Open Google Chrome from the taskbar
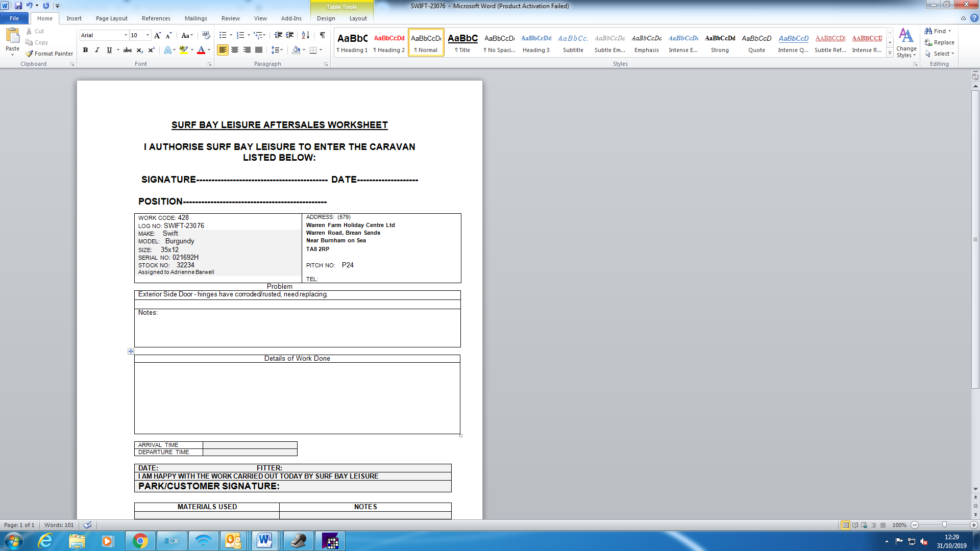980x551 pixels. [140, 541]
